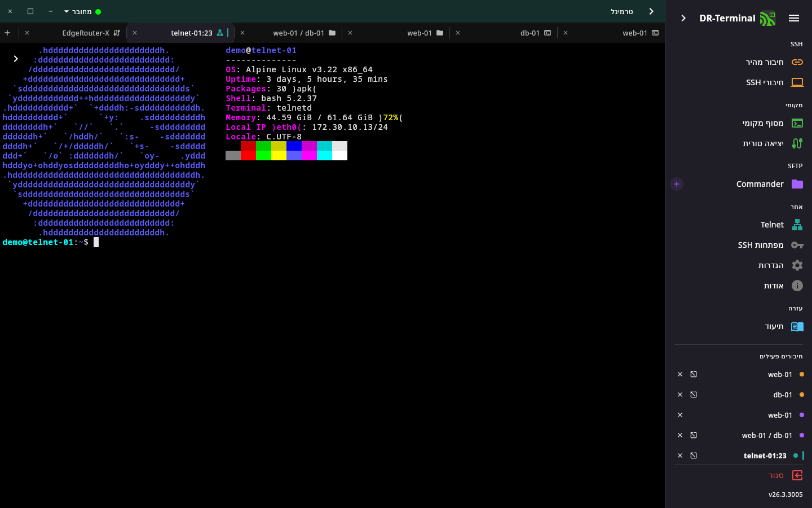Close the web-01 folder tab

tap(350, 33)
